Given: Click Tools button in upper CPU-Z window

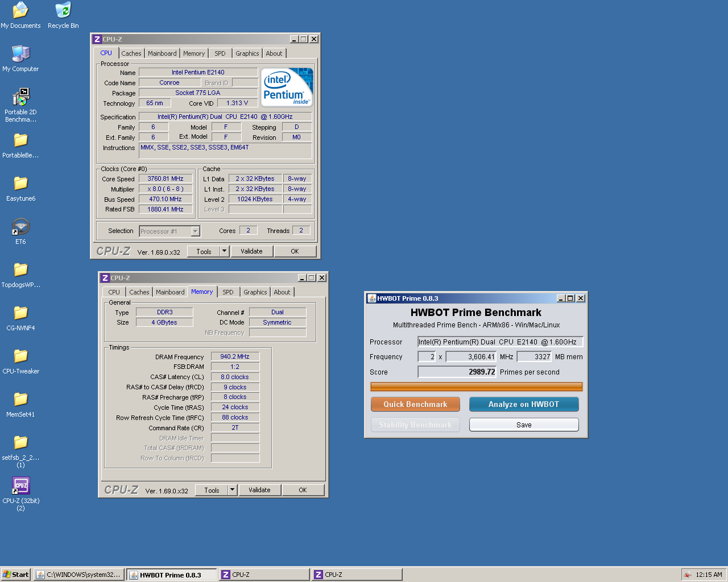Looking at the screenshot, I should 204,251.
